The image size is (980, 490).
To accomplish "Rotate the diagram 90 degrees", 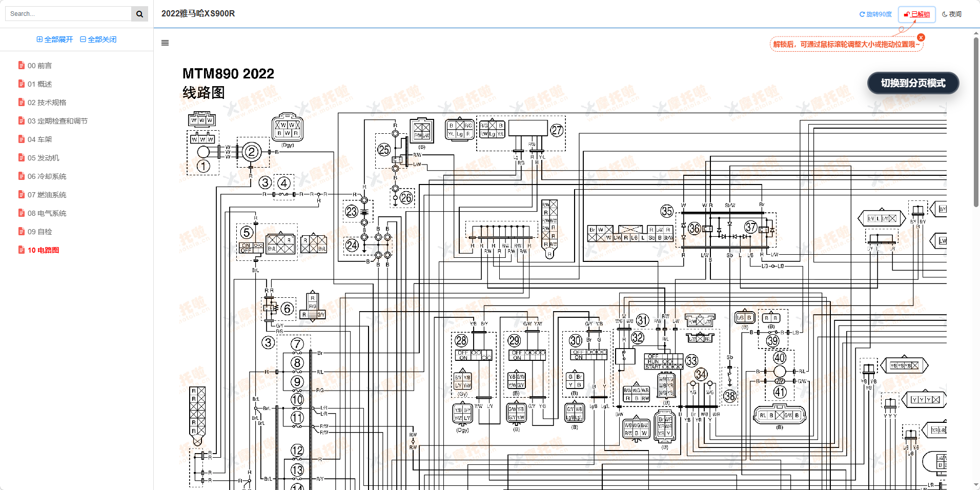I will 875,14.
